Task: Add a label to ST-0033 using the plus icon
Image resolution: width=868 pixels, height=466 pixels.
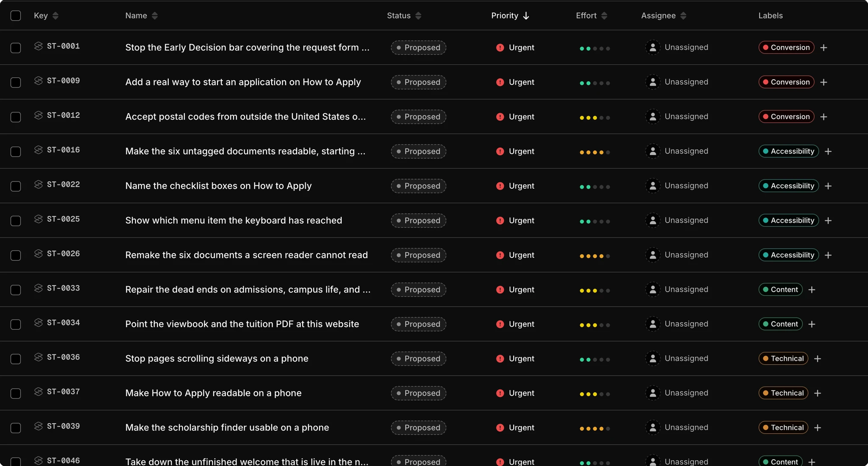Action: tap(812, 290)
